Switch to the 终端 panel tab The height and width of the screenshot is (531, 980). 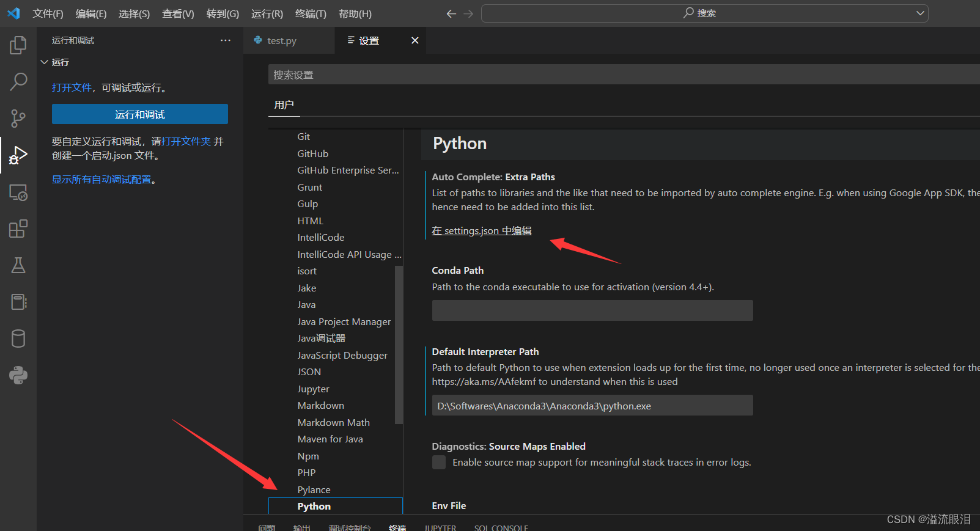[397, 527]
